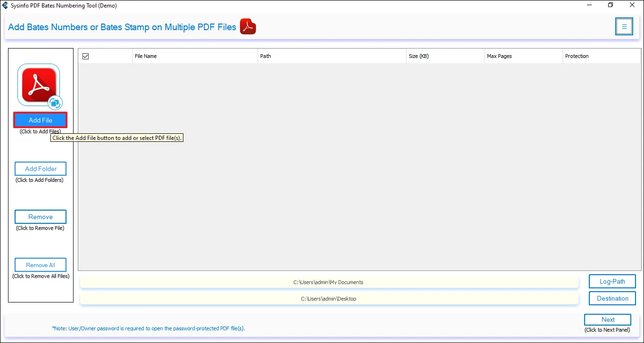This screenshot has width=644, height=343.
Task: Click the '(Click to Remove File)' caption
Action: point(40,228)
